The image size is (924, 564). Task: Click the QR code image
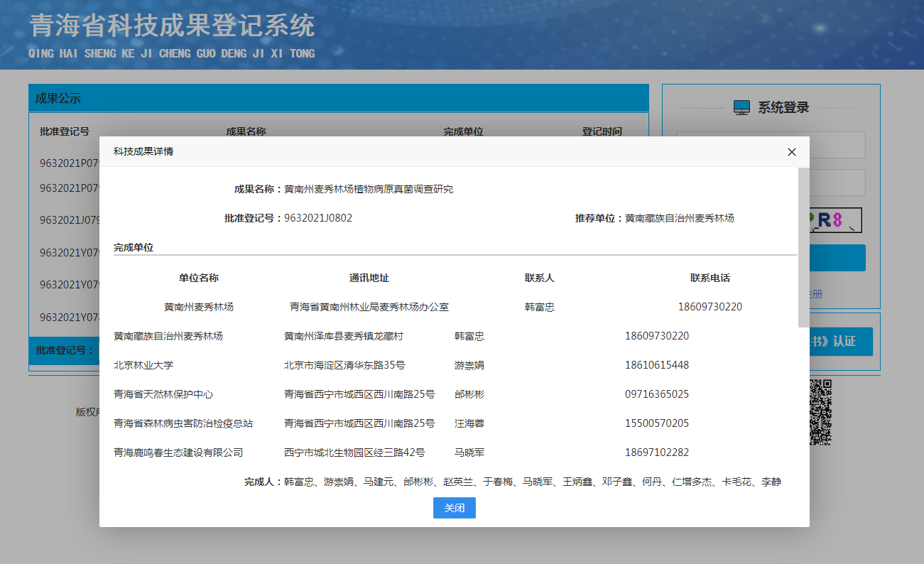pos(820,413)
